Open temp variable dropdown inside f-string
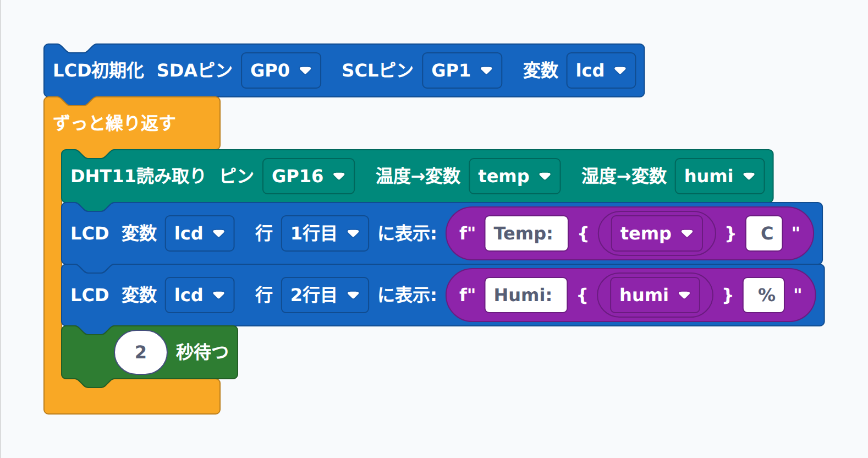 point(657,233)
